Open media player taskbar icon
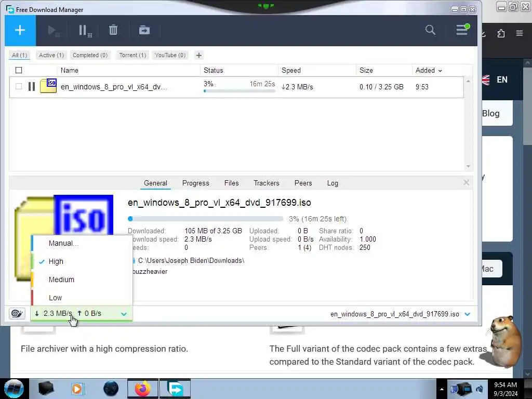Viewport: 532px width, 399px height. pyautogui.click(x=77, y=389)
